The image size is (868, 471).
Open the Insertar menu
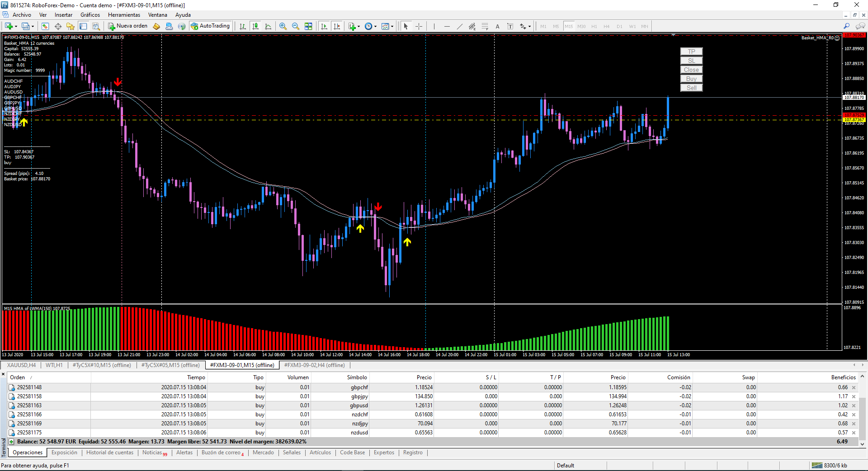[63, 15]
